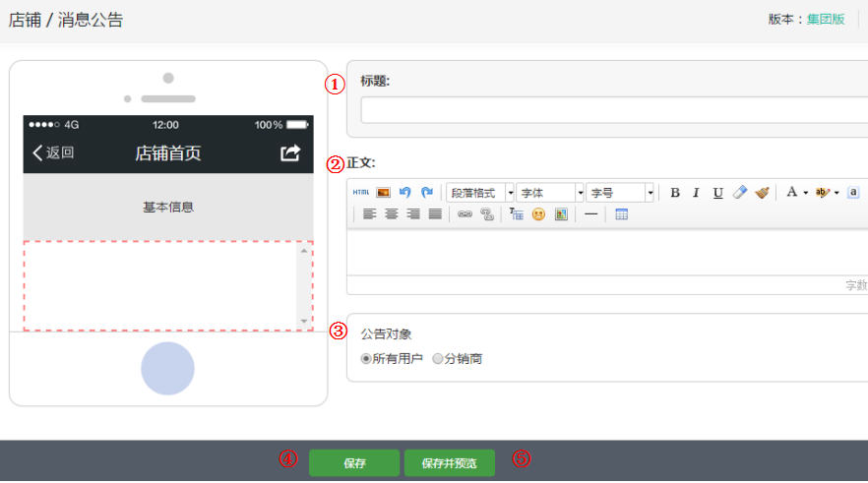Image resolution: width=868 pixels, height=483 pixels.
Task: Select the 所有用户 radio option
Action: coord(366,359)
